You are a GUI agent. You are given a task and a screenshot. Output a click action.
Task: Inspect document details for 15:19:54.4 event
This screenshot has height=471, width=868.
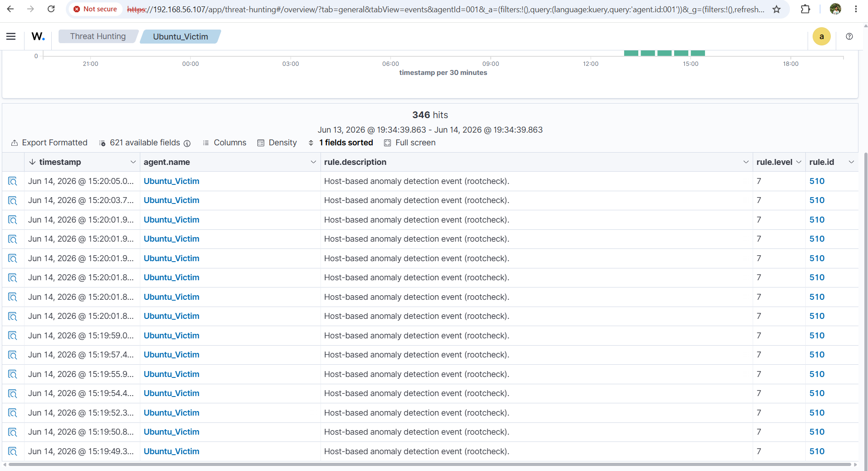coord(13,393)
